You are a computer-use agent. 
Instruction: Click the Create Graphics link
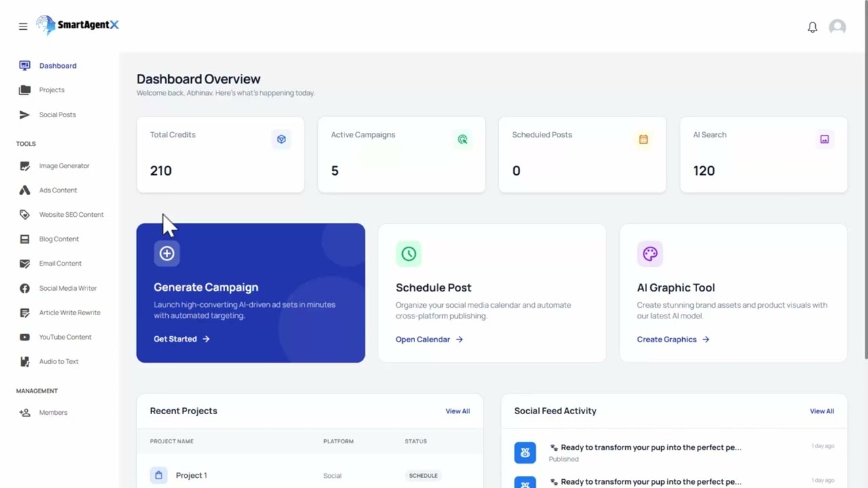(x=673, y=339)
